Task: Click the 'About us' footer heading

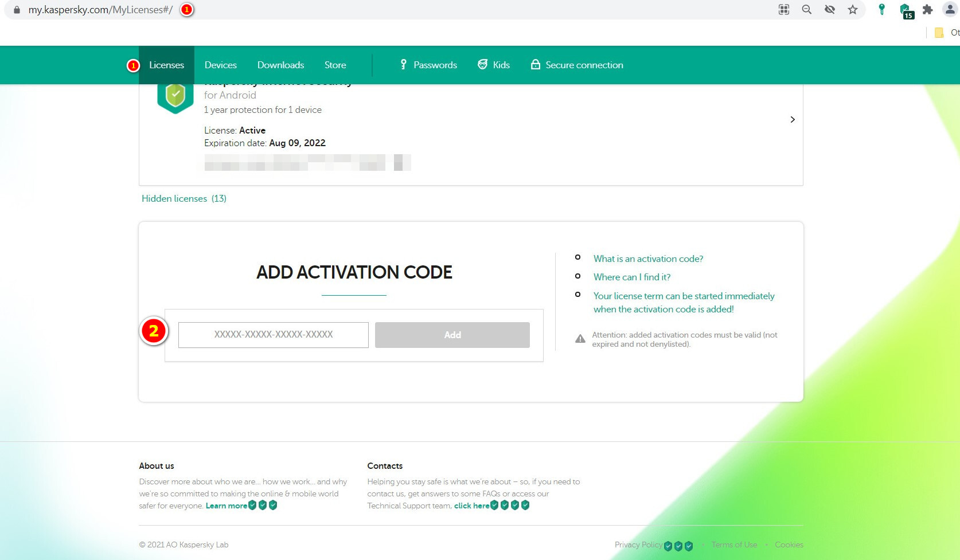Action: point(157,466)
